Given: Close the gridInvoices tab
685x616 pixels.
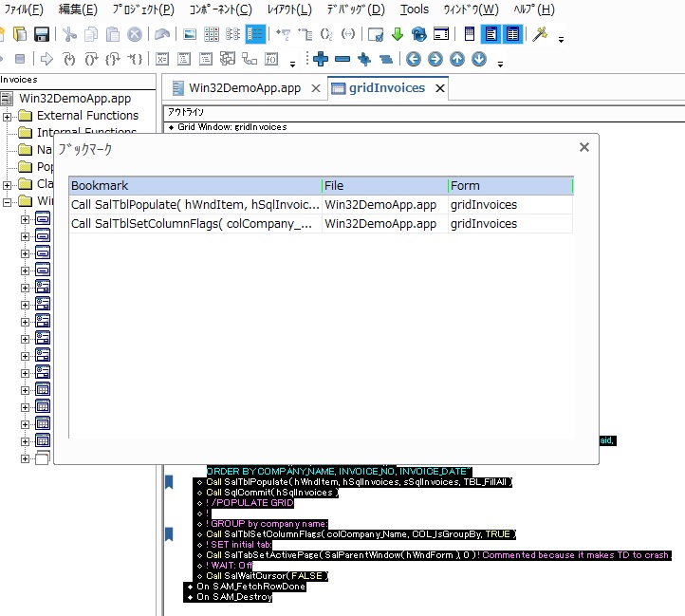Looking at the screenshot, I should [x=440, y=88].
